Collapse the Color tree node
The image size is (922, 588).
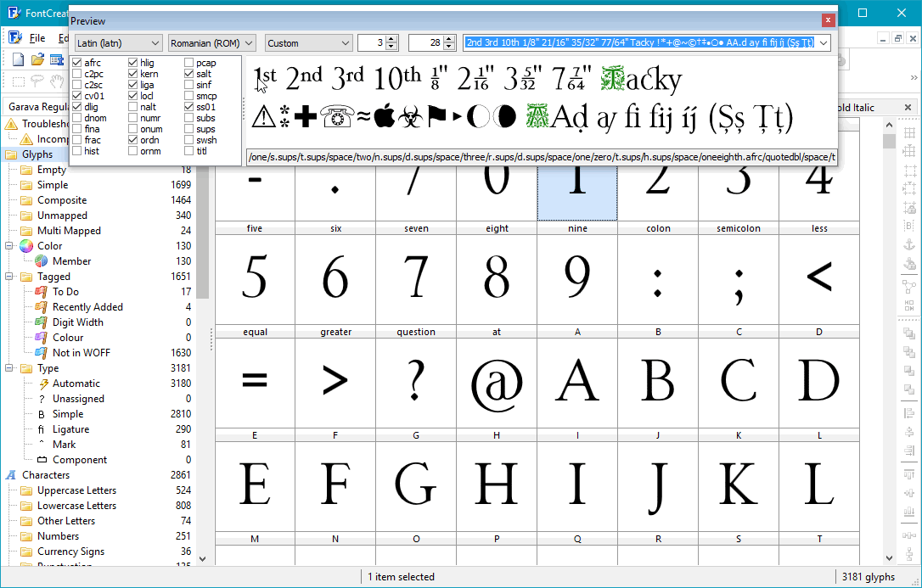pyautogui.click(x=9, y=246)
